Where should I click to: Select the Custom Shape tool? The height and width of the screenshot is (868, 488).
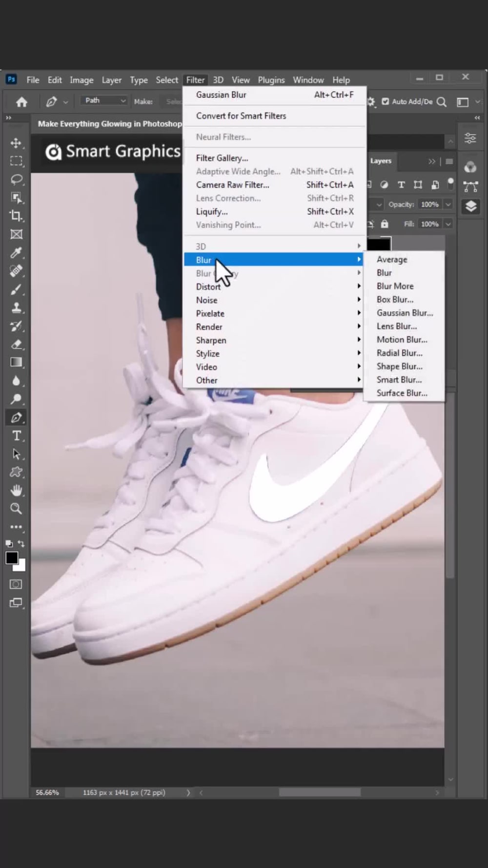point(16,472)
